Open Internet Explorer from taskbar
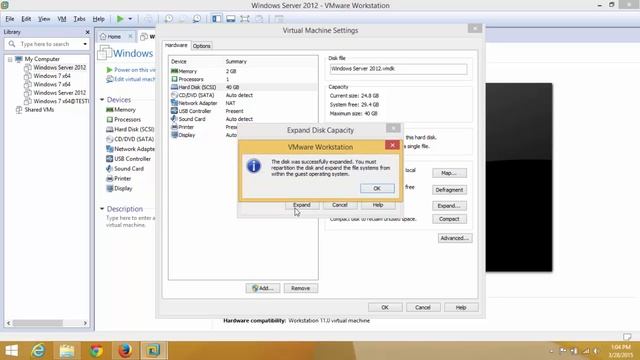This screenshot has width=640, height=360. click(x=39, y=351)
